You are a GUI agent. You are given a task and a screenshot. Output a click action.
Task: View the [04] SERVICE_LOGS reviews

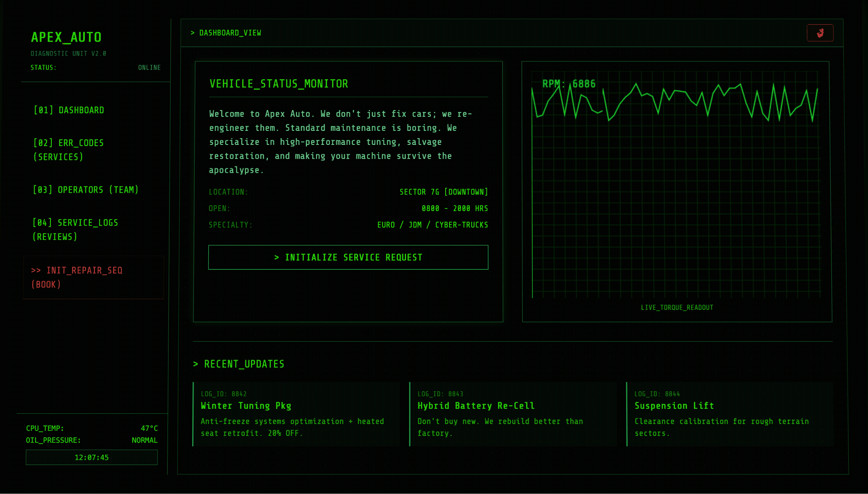click(x=75, y=229)
